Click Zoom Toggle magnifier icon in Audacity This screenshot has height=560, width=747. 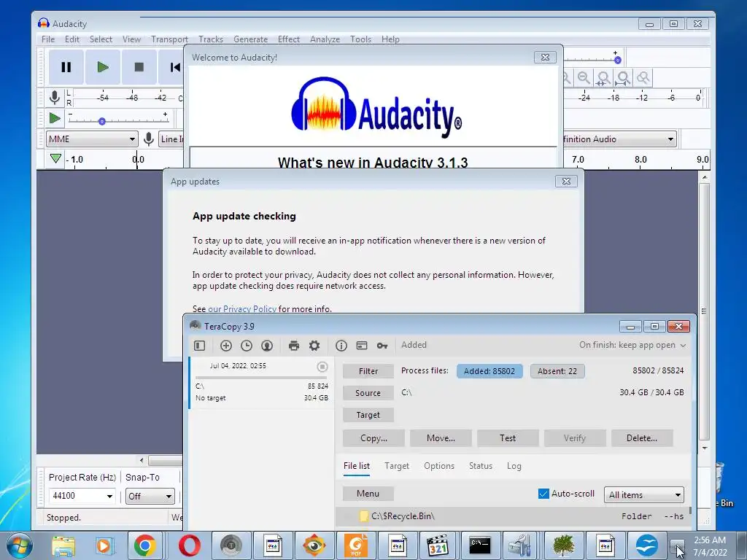[643, 77]
